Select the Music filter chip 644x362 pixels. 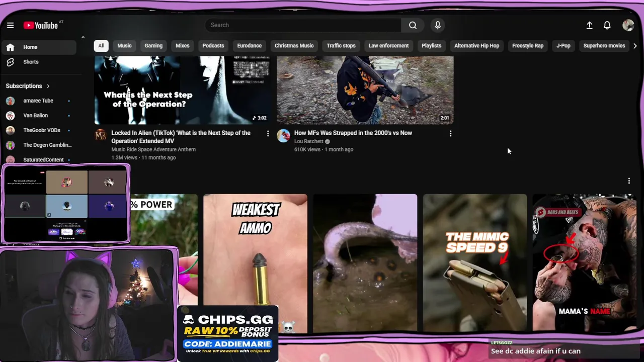click(x=124, y=46)
